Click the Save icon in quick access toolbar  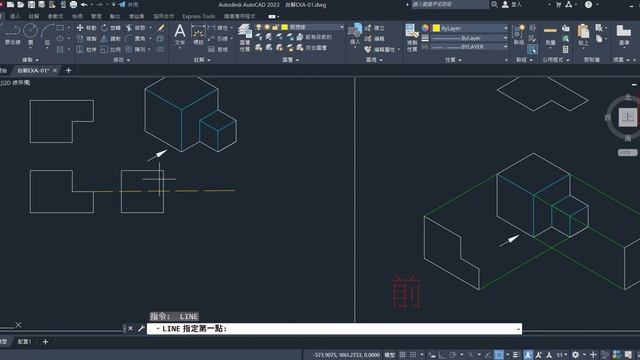31,4
